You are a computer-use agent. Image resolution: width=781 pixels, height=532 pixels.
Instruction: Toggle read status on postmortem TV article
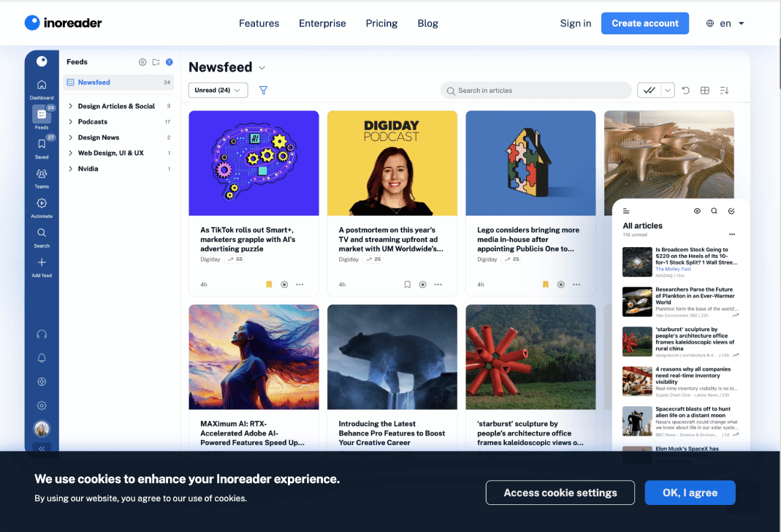pyautogui.click(x=423, y=284)
